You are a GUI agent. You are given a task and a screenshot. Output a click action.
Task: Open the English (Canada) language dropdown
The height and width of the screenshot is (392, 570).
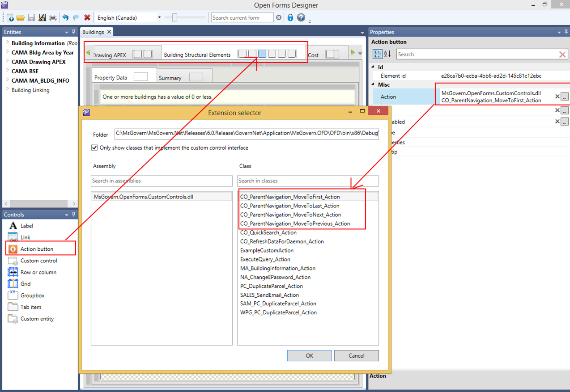click(x=159, y=18)
